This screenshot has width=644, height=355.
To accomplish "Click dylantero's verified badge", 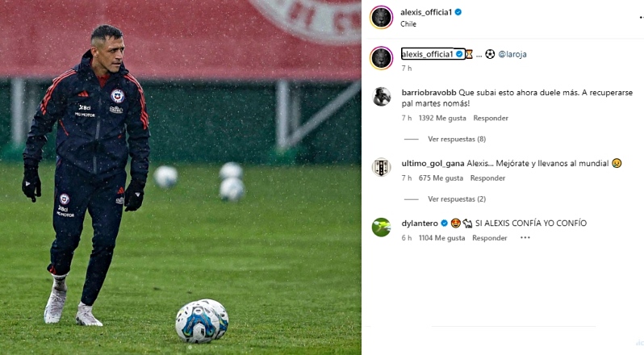I will pyautogui.click(x=444, y=223).
